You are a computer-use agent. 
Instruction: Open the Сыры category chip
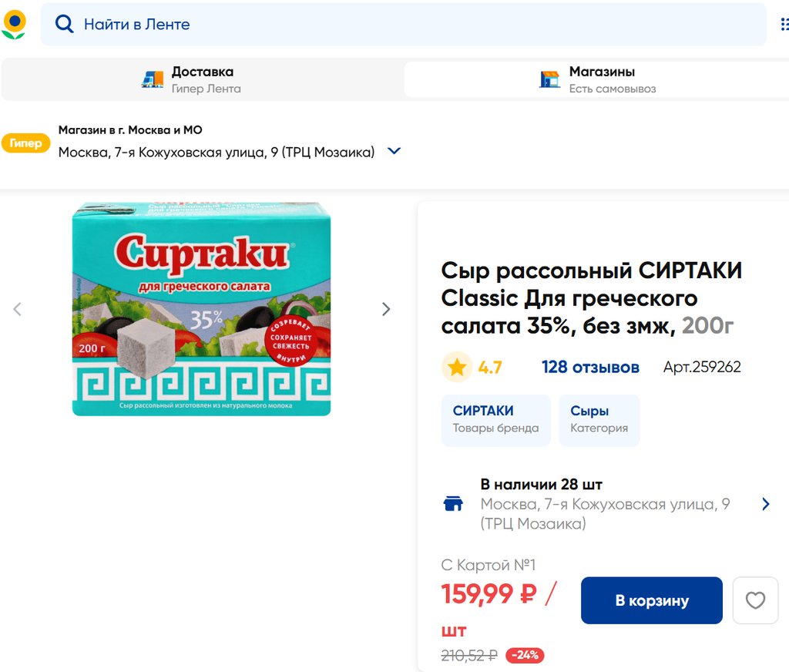(599, 420)
